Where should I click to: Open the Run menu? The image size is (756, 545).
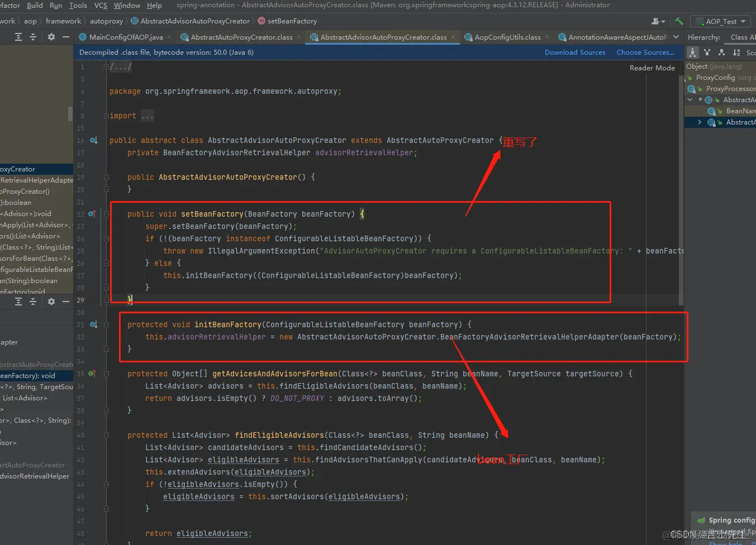(56, 5)
